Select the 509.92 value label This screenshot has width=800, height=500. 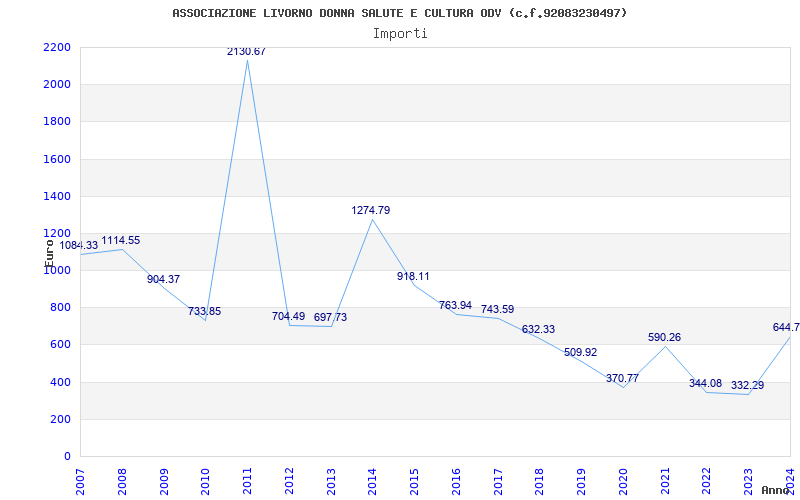point(581,353)
